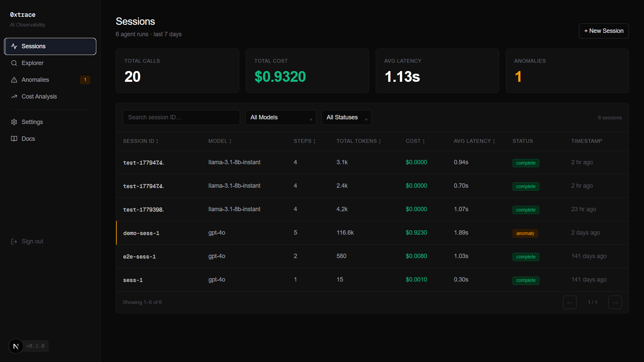
Task: Open the test-1779398 session row
Action: point(372,209)
